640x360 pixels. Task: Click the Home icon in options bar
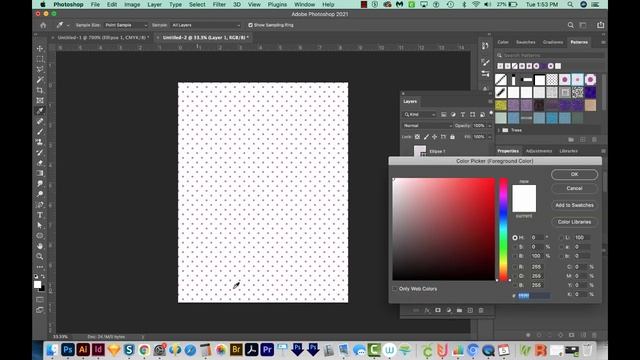click(x=43, y=25)
